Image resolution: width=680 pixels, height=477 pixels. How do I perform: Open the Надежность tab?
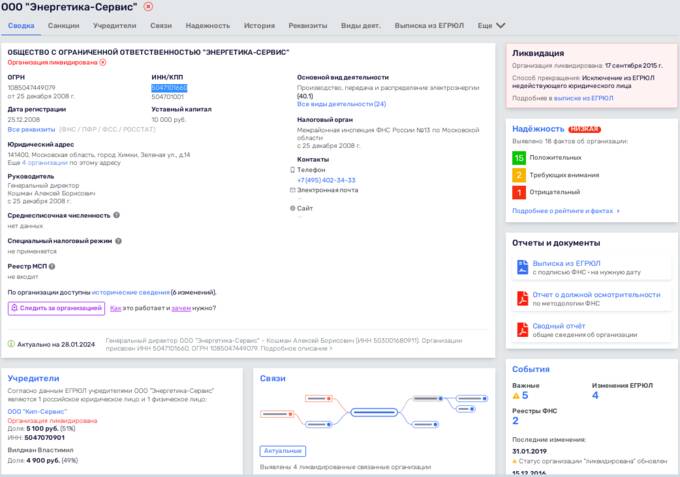pos(208,26)
